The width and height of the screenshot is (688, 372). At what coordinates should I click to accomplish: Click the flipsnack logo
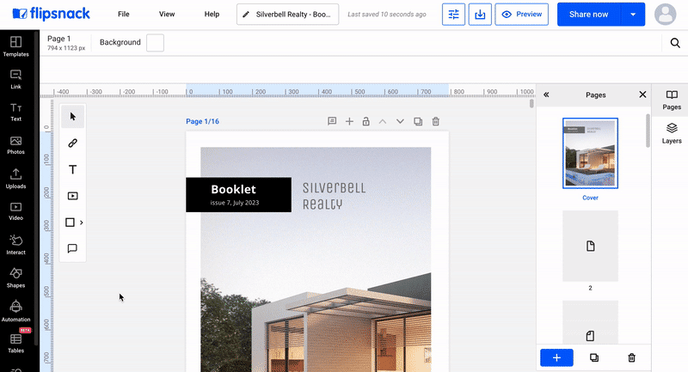pos(51,14)
